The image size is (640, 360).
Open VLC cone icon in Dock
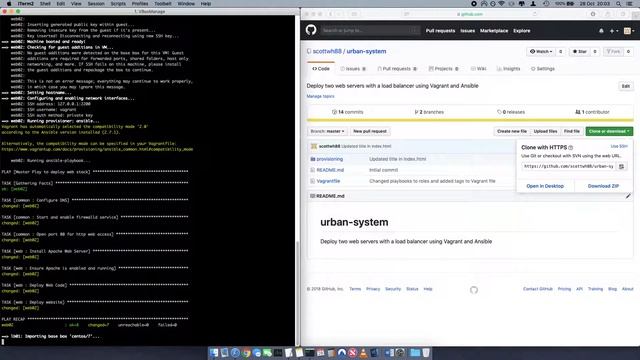click(x=363, y=353)
